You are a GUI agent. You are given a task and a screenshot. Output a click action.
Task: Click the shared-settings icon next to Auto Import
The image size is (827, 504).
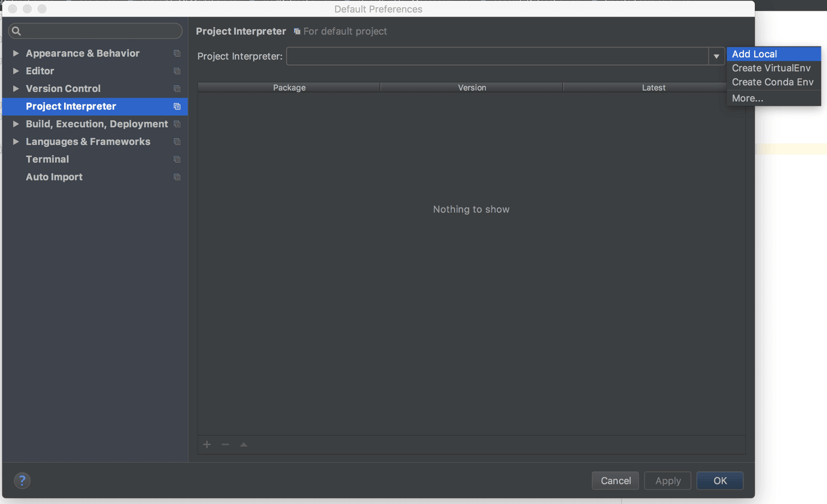pos(177,177)
